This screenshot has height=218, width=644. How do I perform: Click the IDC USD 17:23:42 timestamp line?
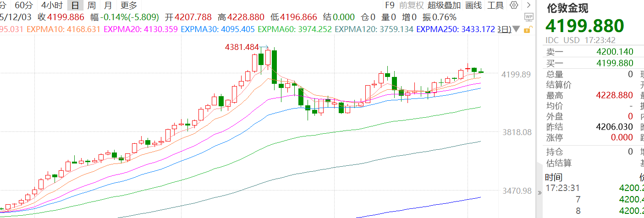[580, 40]
